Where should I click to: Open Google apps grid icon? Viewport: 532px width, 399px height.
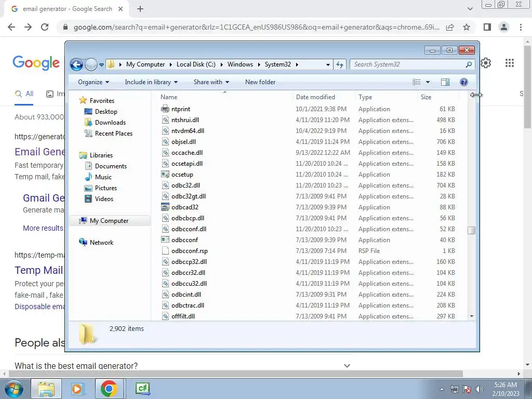coord(509,63)
